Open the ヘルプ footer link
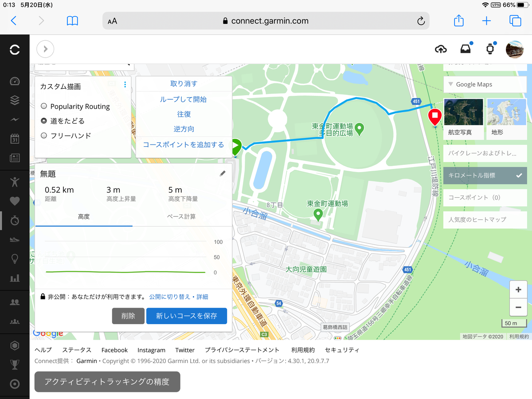The image size is (532, 399). tap(43, 350)
